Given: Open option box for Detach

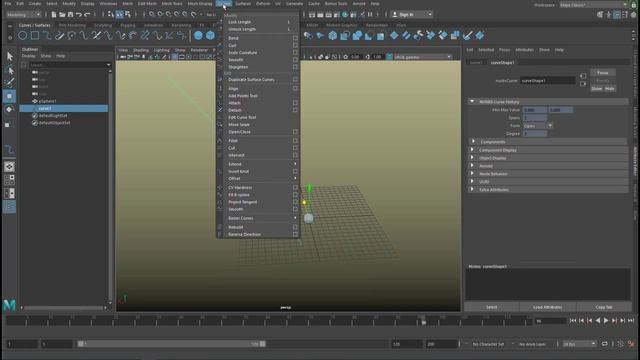Looking at the screenshot, I should click(x=295, y=110).
